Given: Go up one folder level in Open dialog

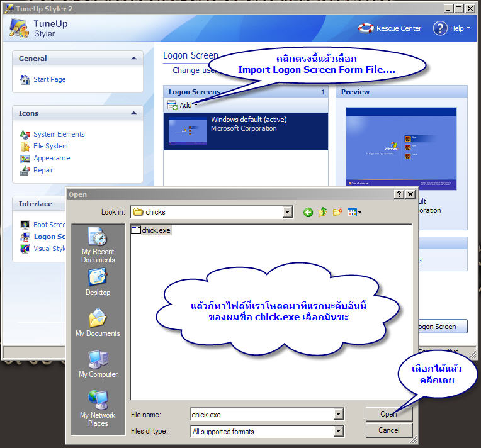Looking at the screenshot, I should (x=322, y=212).
